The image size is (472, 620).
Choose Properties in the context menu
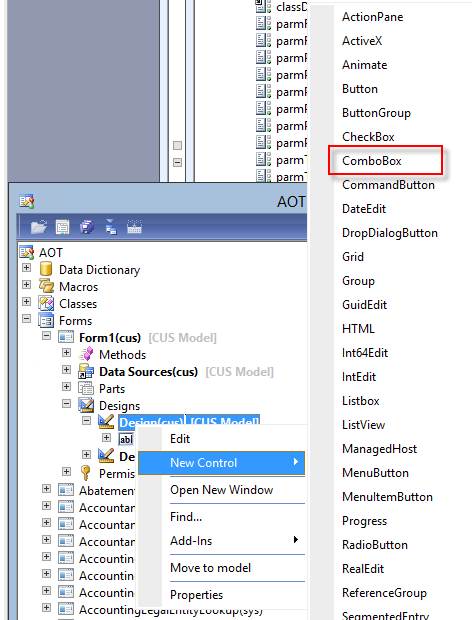222,595
